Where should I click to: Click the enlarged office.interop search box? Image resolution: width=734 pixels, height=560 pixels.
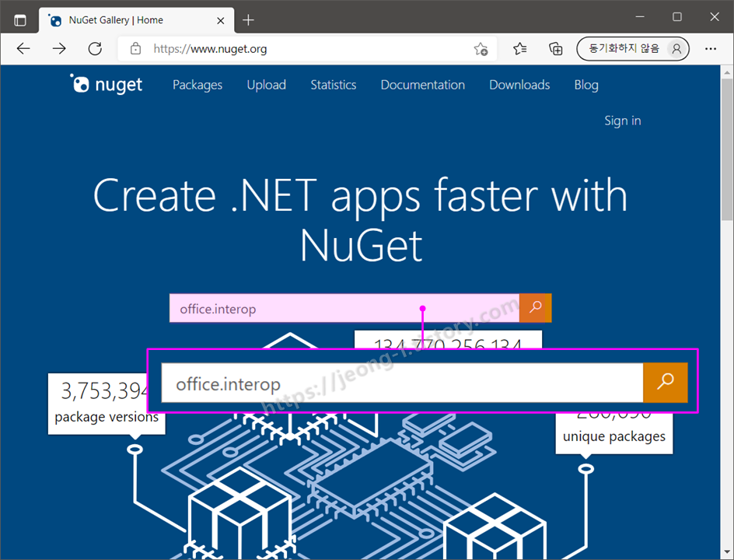coord(402,383)
